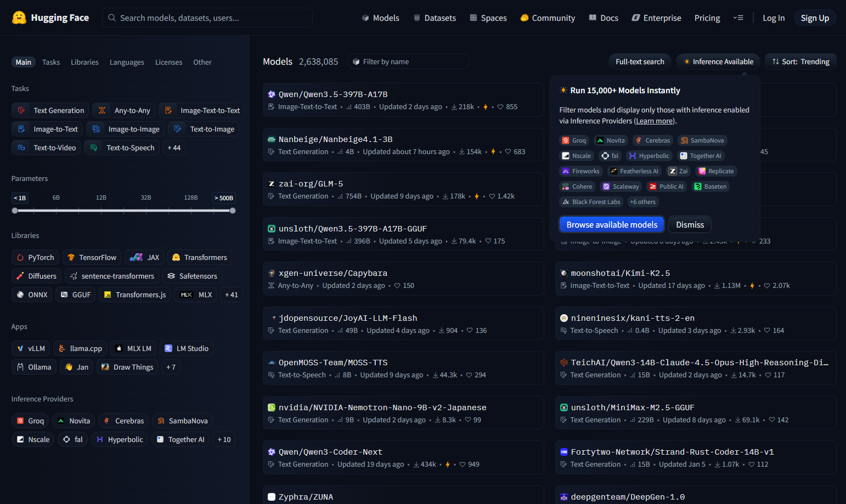This screenshot has width=846, height=504.
Task: Click the Browse available models button
Action: (x=611, y=224)
